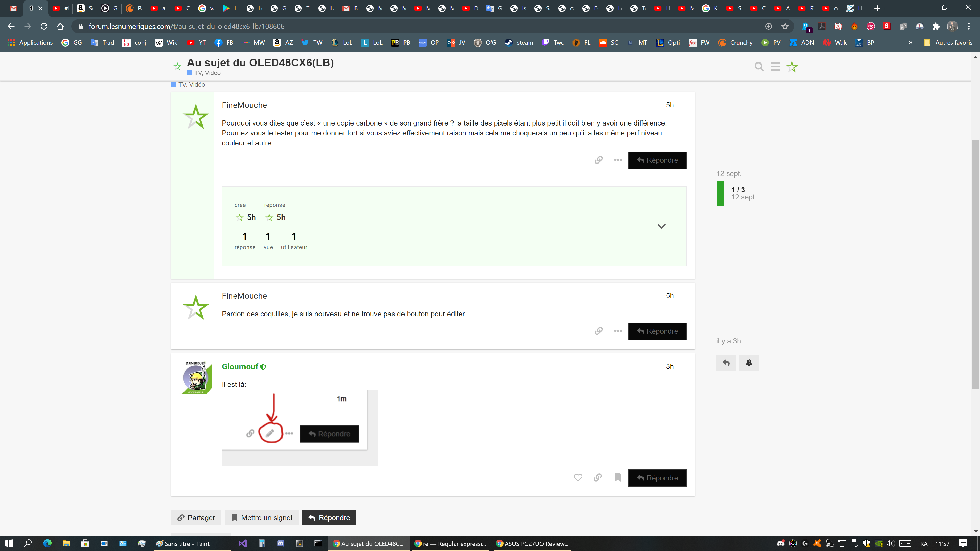Click the forum search magnifier icon
The image size is (980, 551).
point(758,67)
